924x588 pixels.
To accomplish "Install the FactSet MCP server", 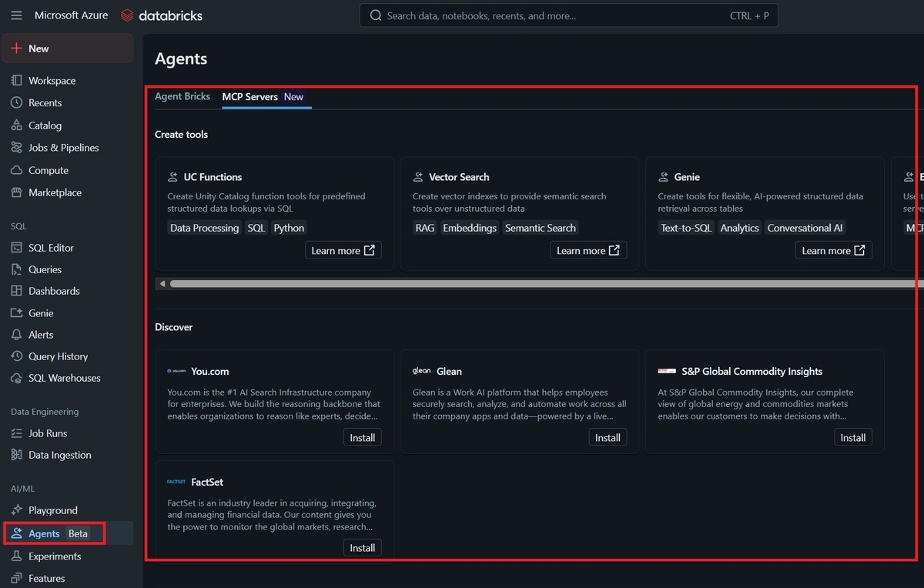I will (362, 547).
